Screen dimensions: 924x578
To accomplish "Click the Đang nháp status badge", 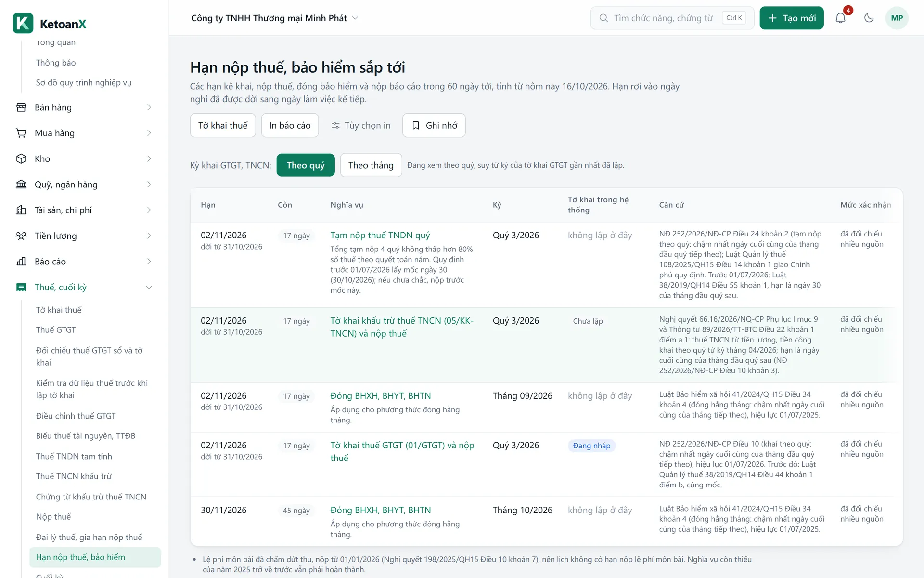I will (x=591, y=446).
